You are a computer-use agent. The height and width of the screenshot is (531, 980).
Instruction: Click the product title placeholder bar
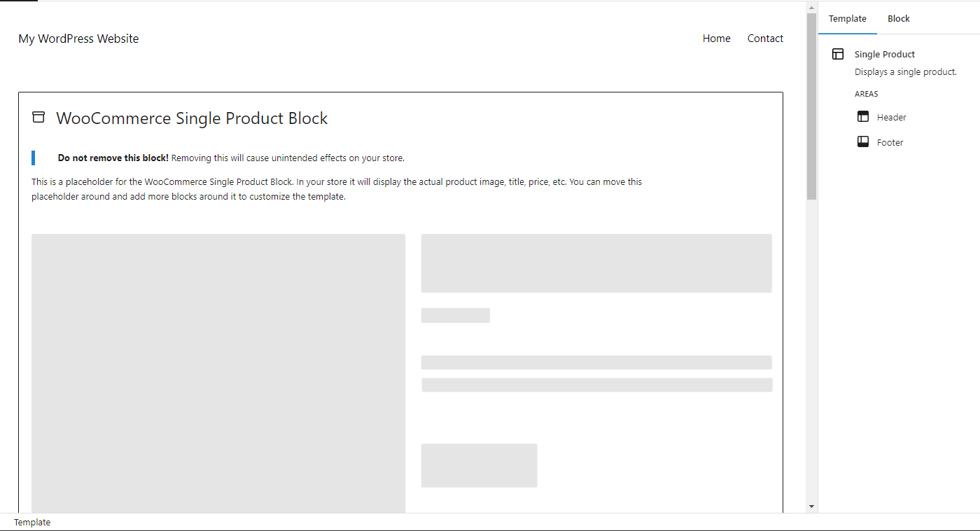(596, 263)
